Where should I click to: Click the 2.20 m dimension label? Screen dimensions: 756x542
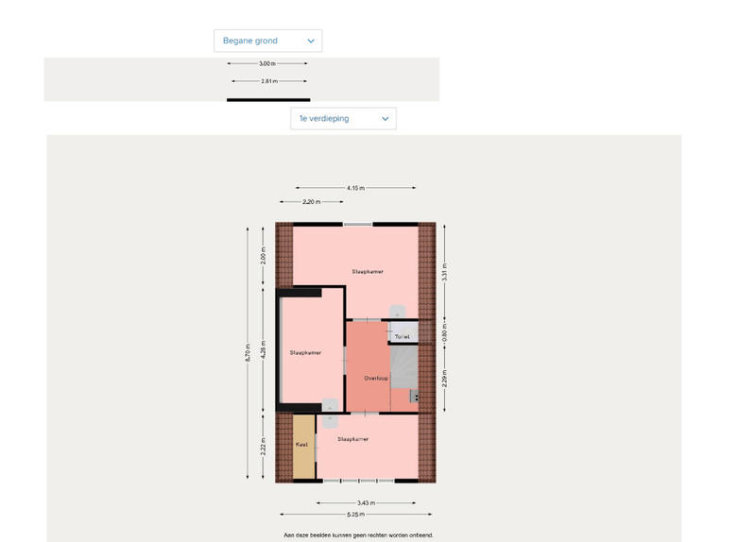coord(312,202)
